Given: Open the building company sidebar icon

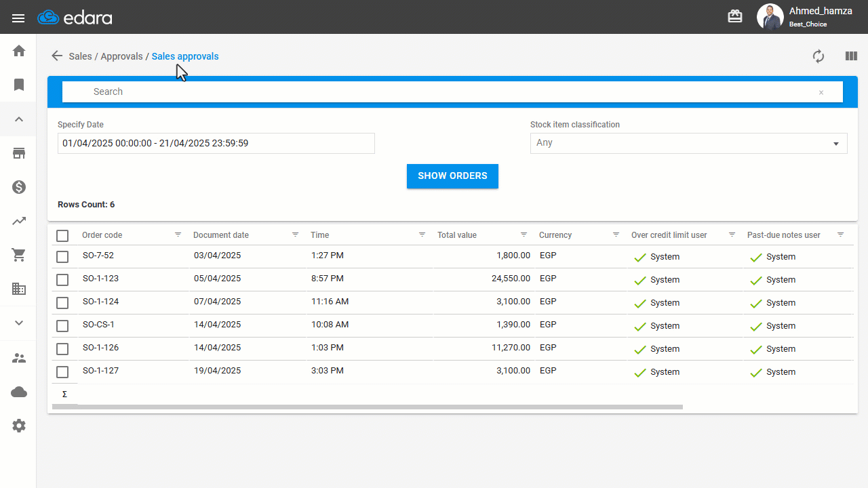Looking at the screenshot, I should click(x=19, y=289).
